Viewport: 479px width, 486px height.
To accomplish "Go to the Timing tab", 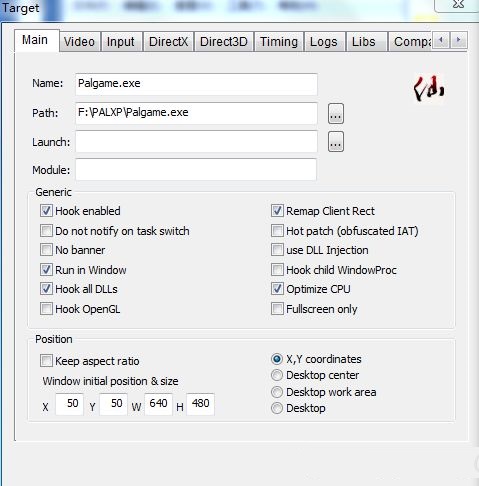I will (279, 42).
